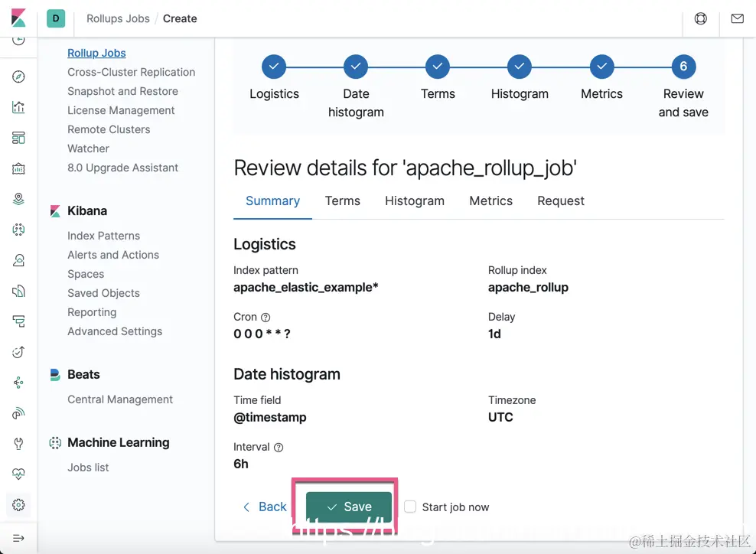Screen dimensions: 756x554
Task: Open SIEM icon in sidebar
Action: (18, 413)
